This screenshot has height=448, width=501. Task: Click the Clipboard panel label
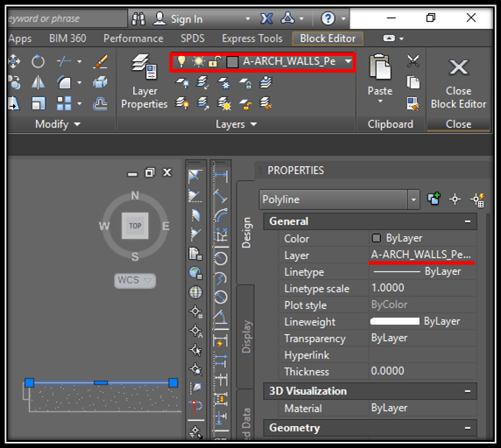[390, 123]
